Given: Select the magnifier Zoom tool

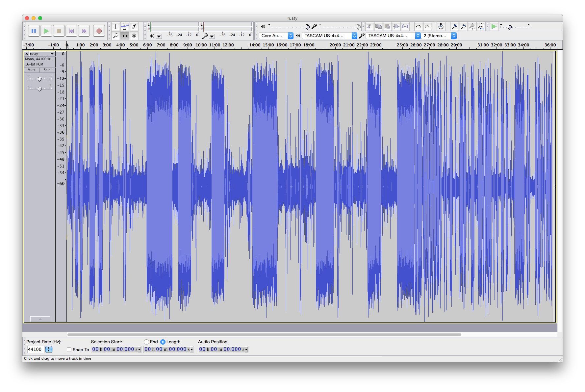Looking at the screenshot, I should [116, 36].
